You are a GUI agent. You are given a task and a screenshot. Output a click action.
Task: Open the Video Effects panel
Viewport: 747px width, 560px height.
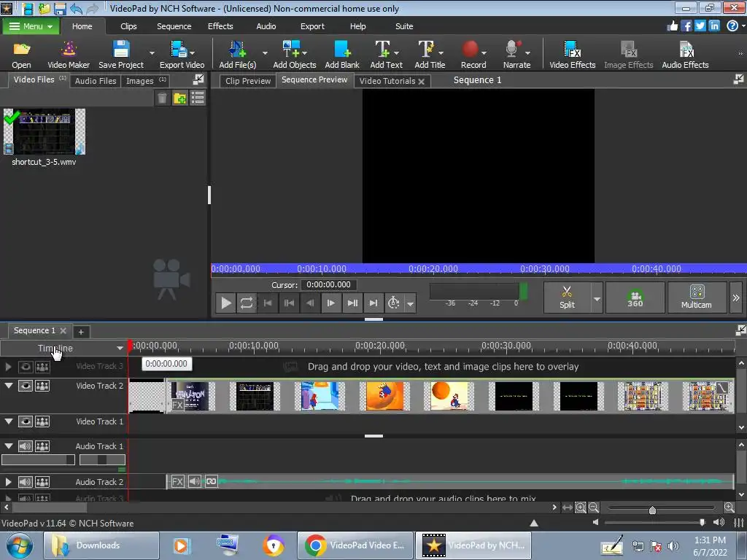coord(572,55)
